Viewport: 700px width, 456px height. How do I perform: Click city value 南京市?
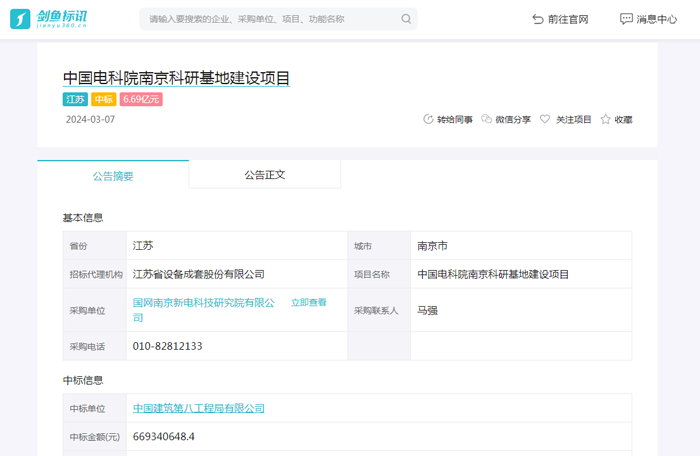pyautogui.click(x=432, y=246)
